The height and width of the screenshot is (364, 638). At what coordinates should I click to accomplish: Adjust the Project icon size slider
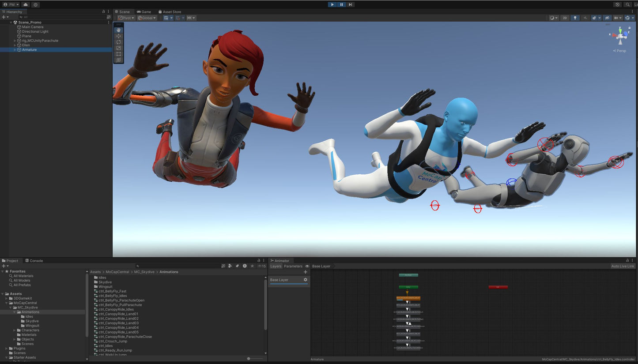click(249, 358)
